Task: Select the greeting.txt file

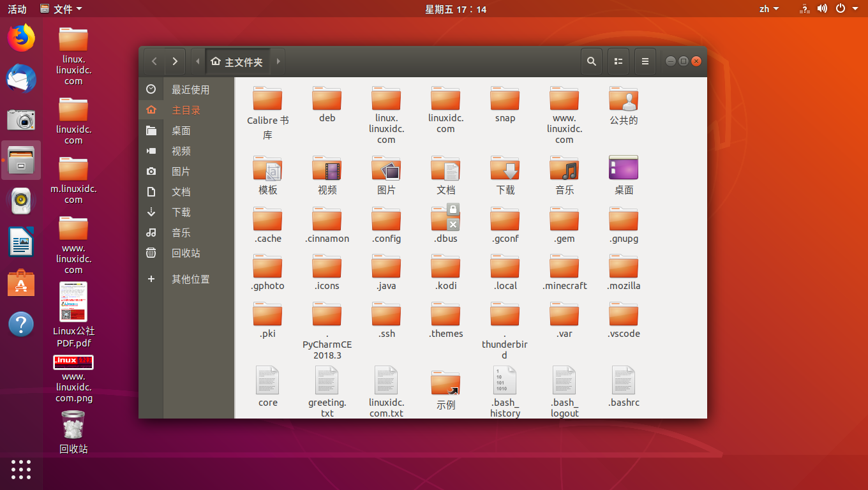Action: point(327,381)
